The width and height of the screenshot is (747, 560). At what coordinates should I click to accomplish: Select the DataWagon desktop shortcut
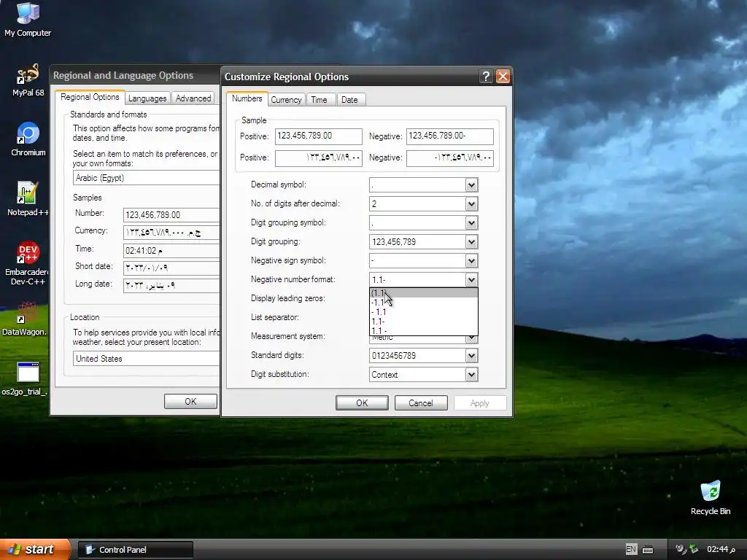(25, 319)
